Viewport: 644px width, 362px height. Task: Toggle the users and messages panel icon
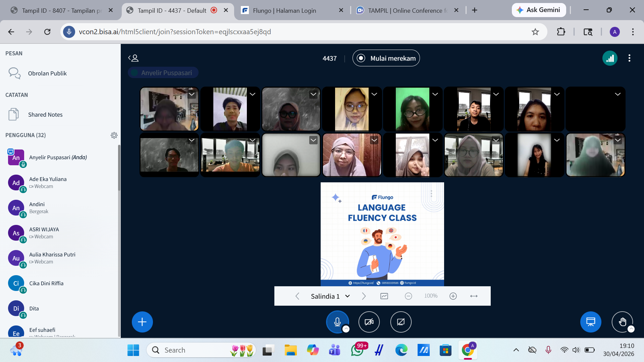133,58
